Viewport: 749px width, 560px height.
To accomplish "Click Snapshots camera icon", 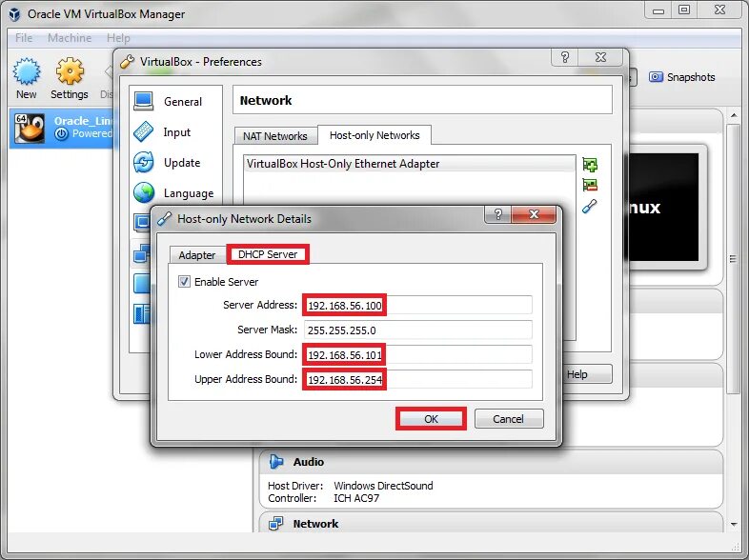I will (x=656, y=77).
